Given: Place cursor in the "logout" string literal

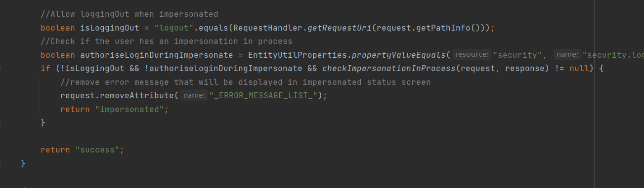Looking at the screenshot, I should click(x=172, y=28).
